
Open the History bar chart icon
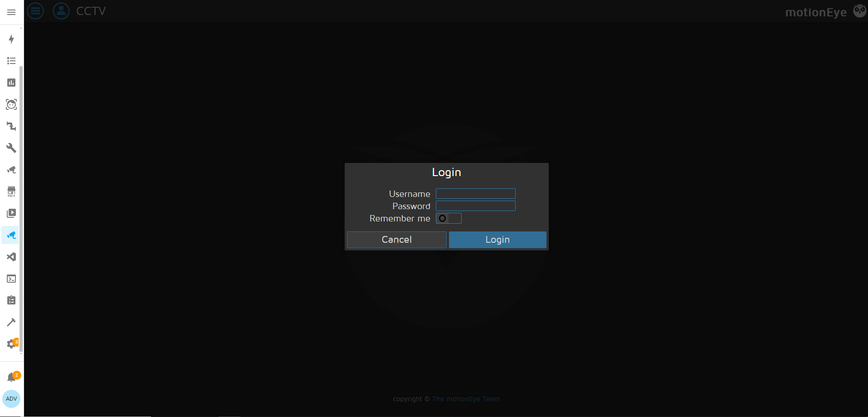click(11, 83)
